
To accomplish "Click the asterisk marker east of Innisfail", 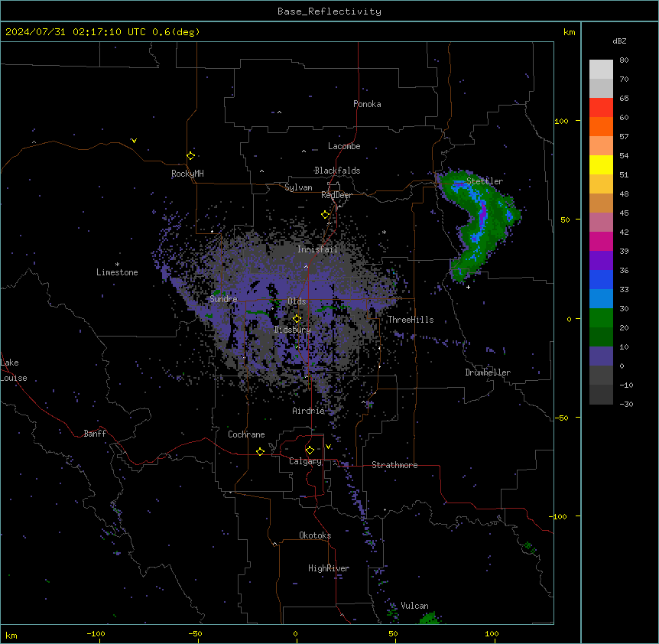I will tap(384, 232).
